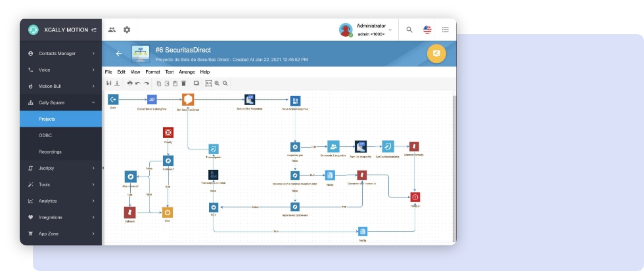Collapse sidebar using XCALLY MOTION arrow icon
This screenshot has width=644, height=271.
pyautogui.click(x=94, y=30)
